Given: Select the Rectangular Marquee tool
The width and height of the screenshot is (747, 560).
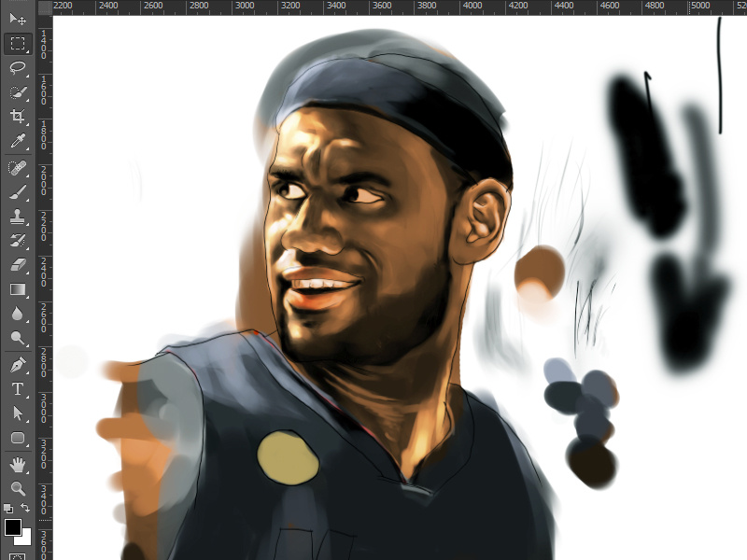Looking at the screenshot, I should [x=18, y=43].
